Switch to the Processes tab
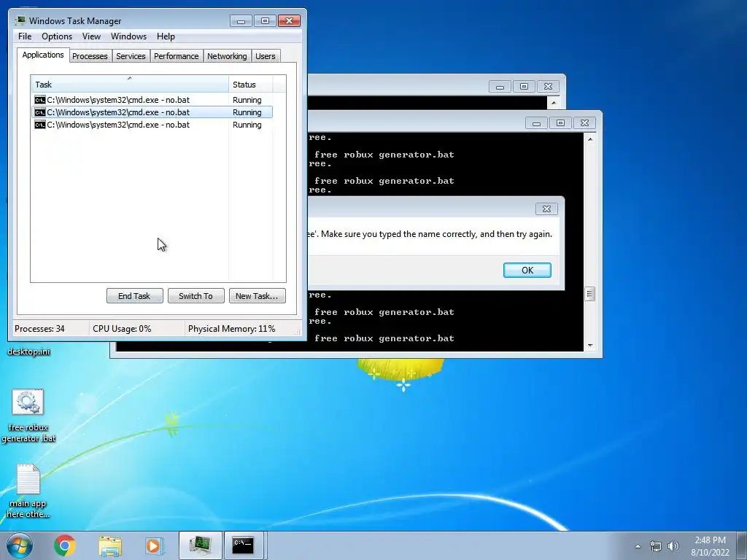The width and height of the screenshot is (747, 560). pyautogui.click(x=90, y=56)
